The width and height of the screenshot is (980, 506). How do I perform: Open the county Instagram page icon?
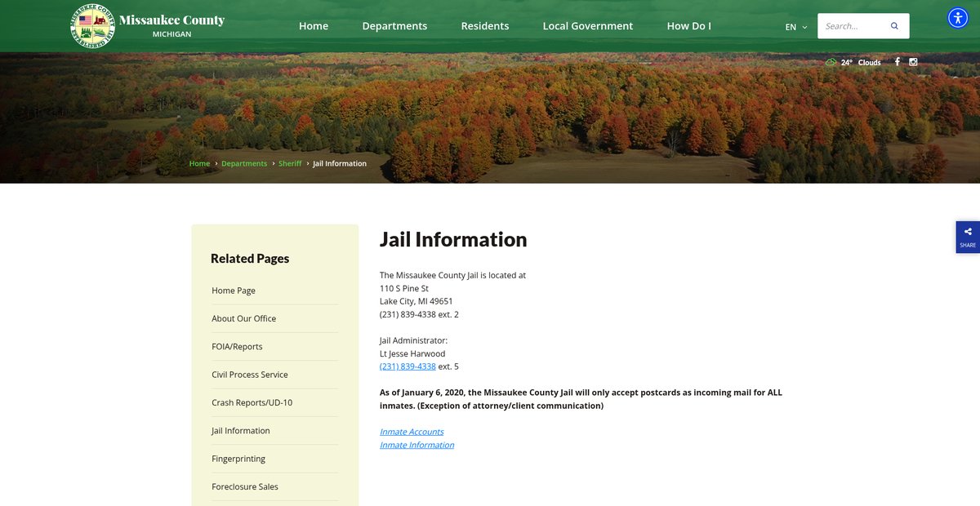tap(914, 62)
